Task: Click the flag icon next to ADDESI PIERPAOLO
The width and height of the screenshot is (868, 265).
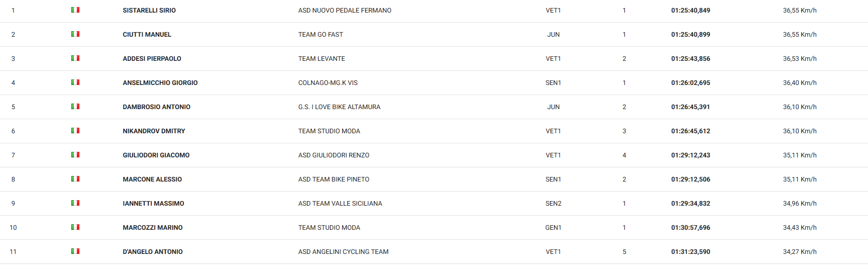Action: tap(75, 58)
